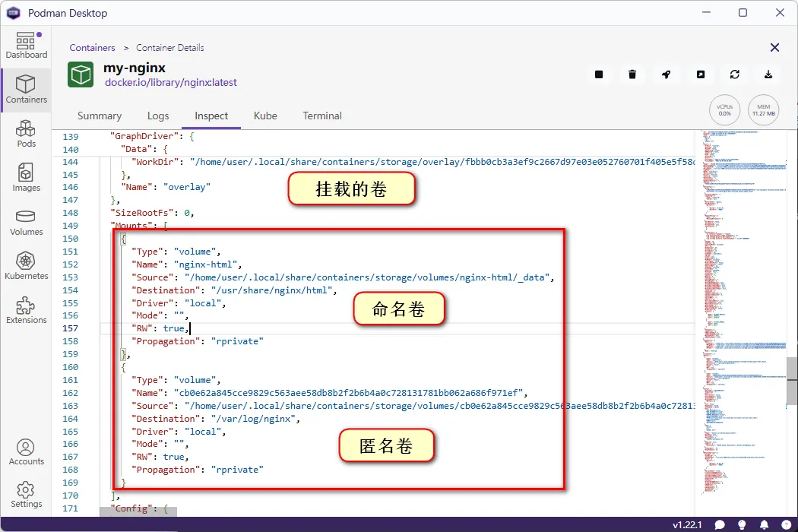
Task: Open container in browser via arrow icon
Action: (x=700, y=74)
